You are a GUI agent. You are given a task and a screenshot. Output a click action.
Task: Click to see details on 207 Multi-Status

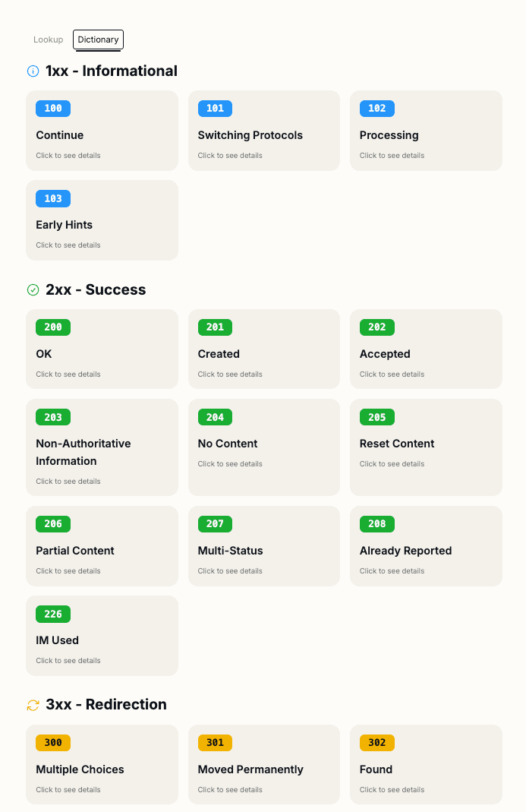point(263,546)
